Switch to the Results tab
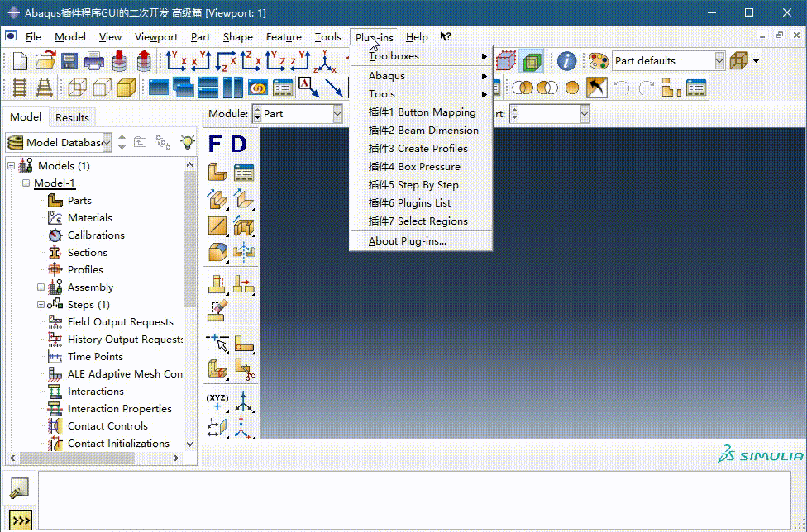This screenshot has width=807, height=532. pyautogui.click(x=72, y=117)
